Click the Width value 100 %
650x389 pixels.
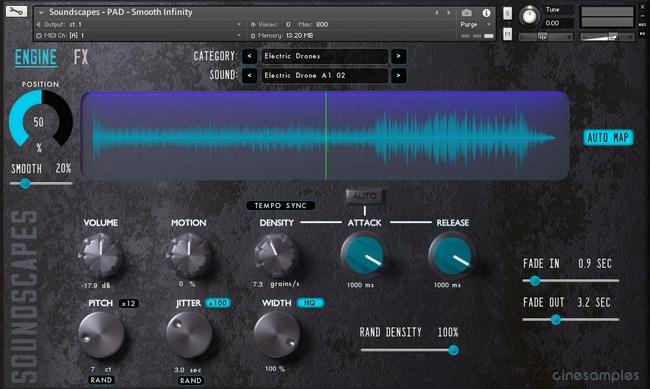(275, 369)
